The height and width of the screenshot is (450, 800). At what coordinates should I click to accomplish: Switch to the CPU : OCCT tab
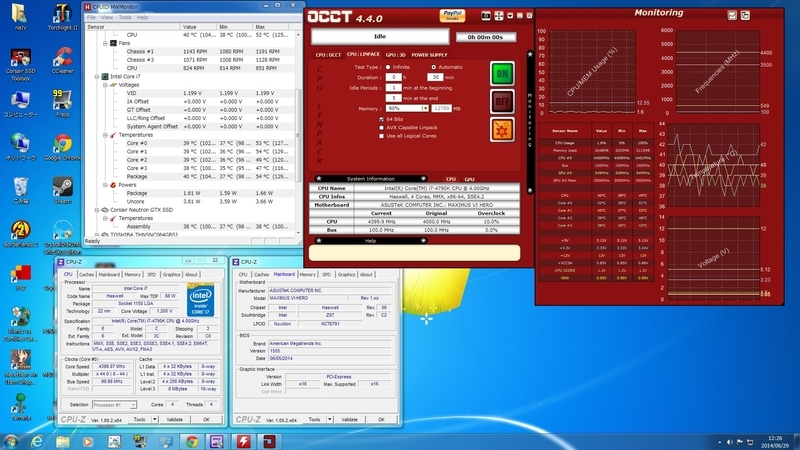click(328, 55)
